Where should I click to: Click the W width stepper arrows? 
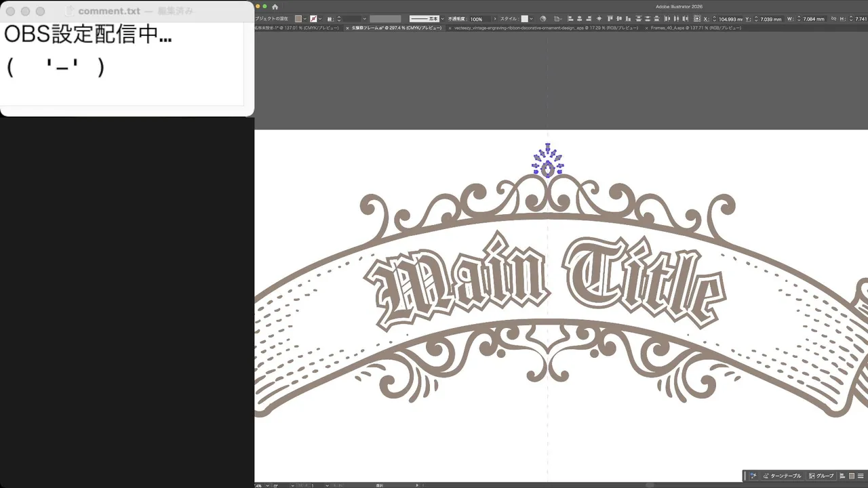[798, 19]
